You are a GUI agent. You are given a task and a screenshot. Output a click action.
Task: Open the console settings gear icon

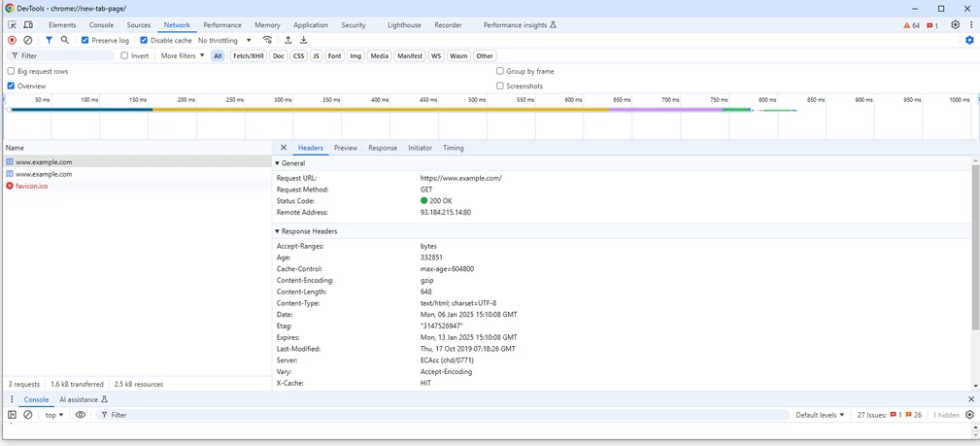click(x=969, y=415)
